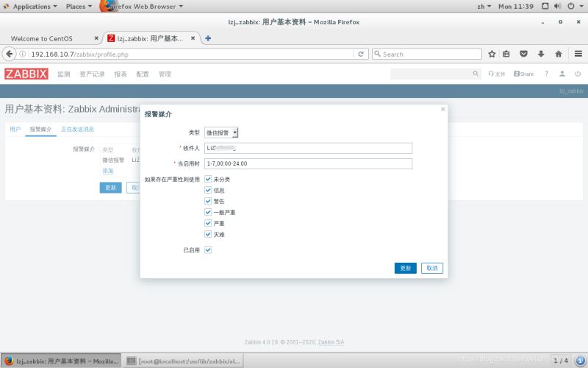Open the downloads arrow icon
The width and height of the screenshot is (588, 368).
tap(541, 54)
